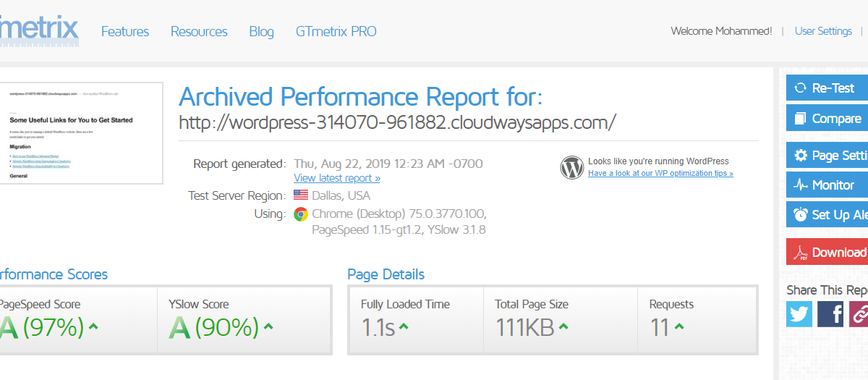Click the green arrow beside 1.1s
The width and height of the screenshot is (868, 380).
(x=404, y=326)
